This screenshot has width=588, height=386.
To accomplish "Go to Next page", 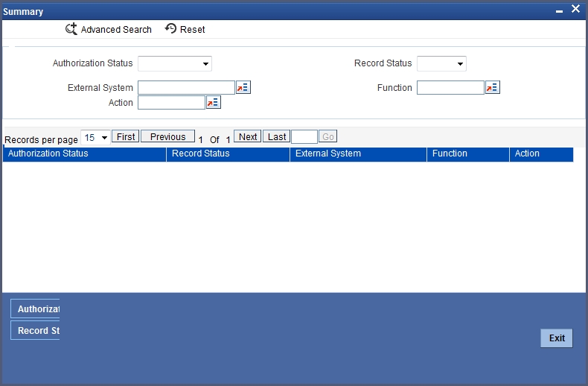I will coord(248,136).
